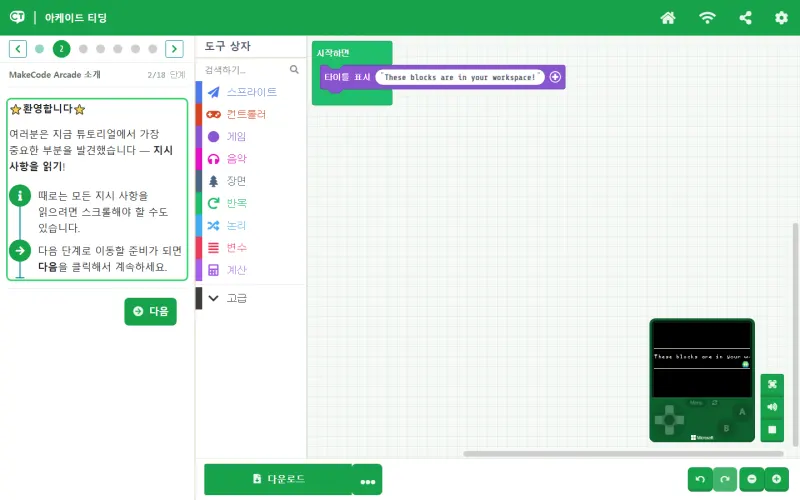Open the 반복 block category
800x500 pixels.
click(250, 203)
